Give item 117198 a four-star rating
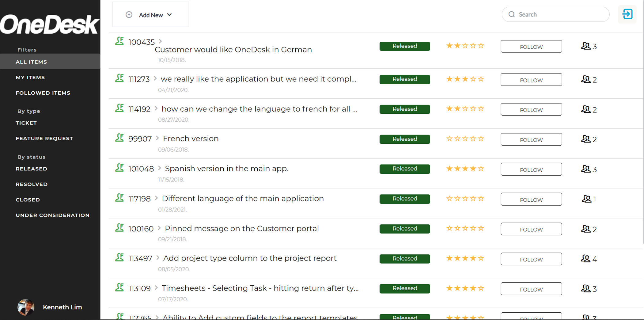Image resolution: width=644 pixels, height=320 pixels. [473, 199]
